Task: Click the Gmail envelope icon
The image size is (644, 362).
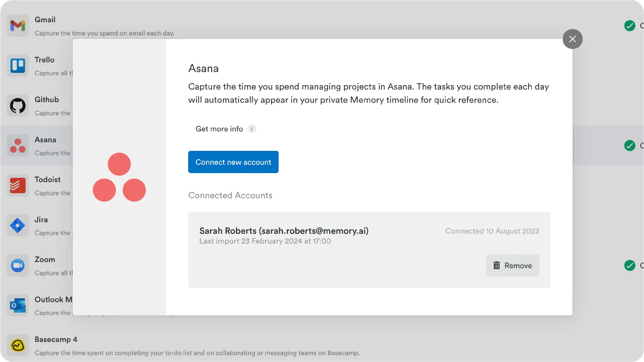Action: (x=18, y=26)
